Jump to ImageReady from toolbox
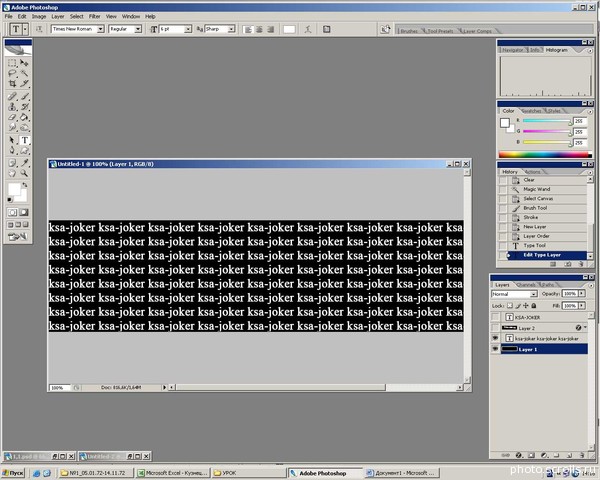This screenshot has height=480, width=600. [x=17, y=237]
